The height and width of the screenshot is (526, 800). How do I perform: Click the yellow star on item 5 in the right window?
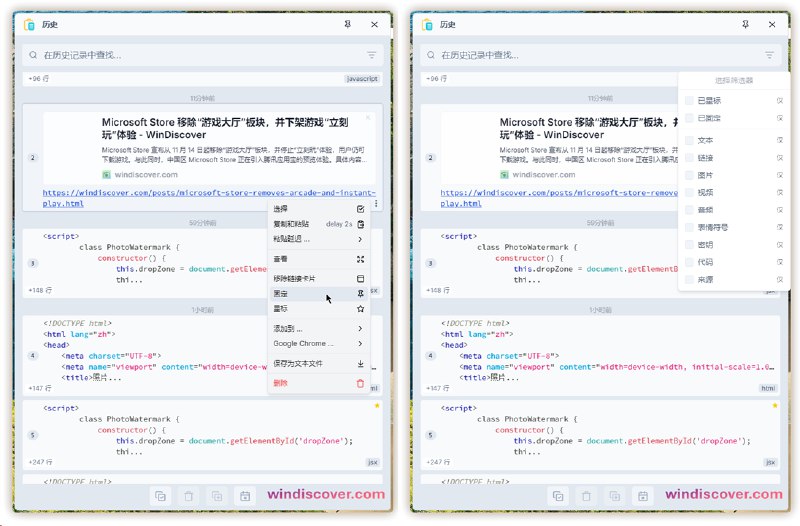click(x=775, y=406)
